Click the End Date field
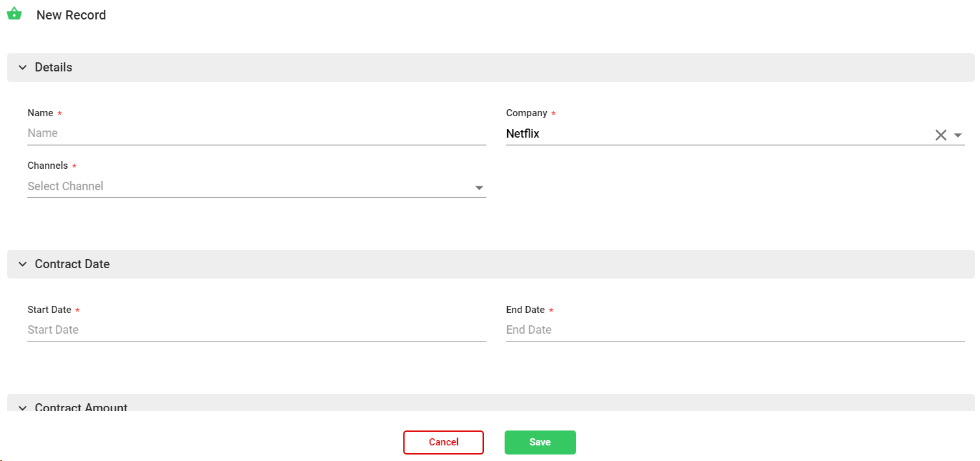The width and height of the screenshot is (980, 461). [x=735, y=330]
